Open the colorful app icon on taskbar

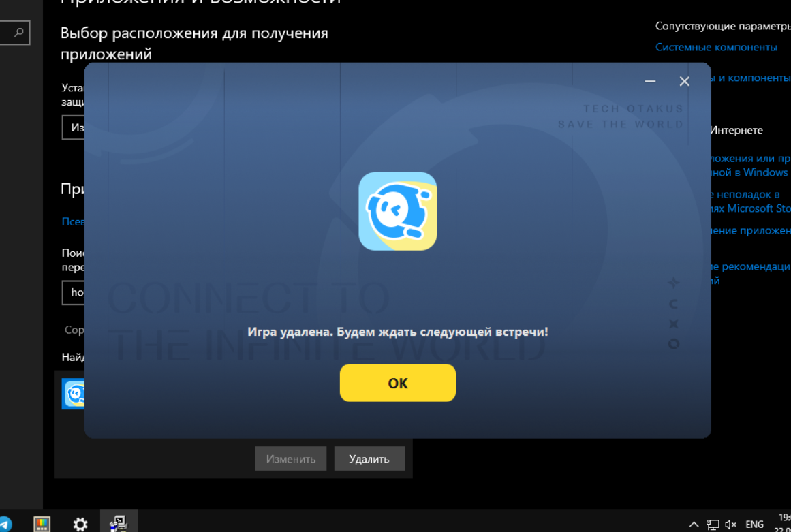tap(42, 524)
